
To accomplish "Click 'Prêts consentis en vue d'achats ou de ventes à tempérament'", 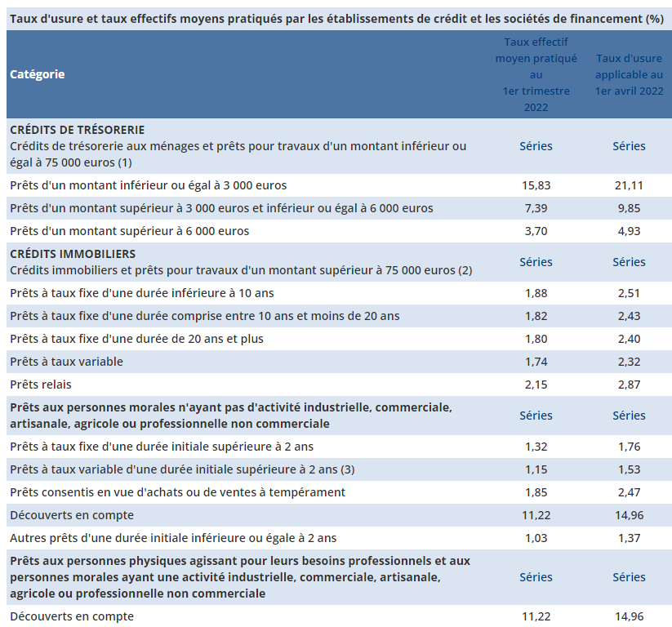I will (x=177, y=492).
